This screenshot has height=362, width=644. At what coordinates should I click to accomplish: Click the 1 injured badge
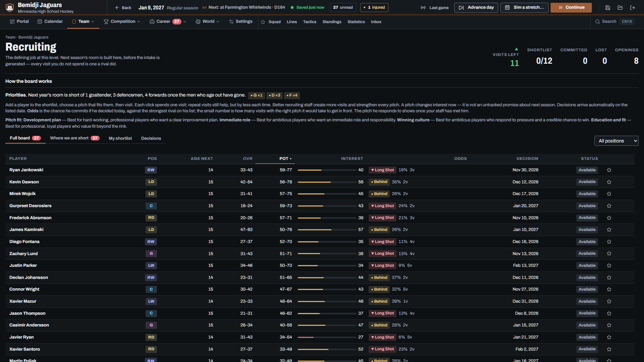pos(374,7)
